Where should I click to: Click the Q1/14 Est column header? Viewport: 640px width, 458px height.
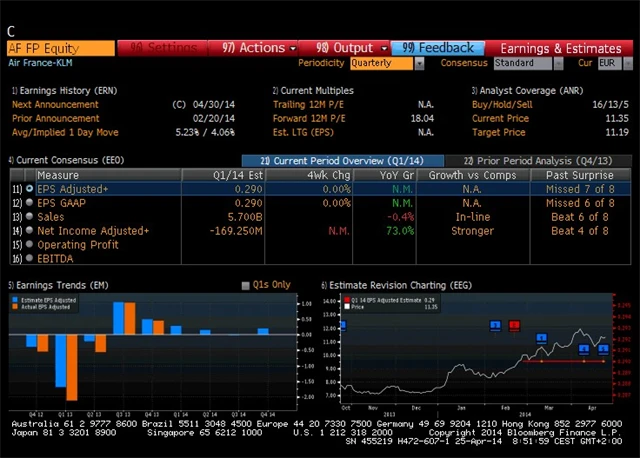pyautogui.click(x=224, y=175)
